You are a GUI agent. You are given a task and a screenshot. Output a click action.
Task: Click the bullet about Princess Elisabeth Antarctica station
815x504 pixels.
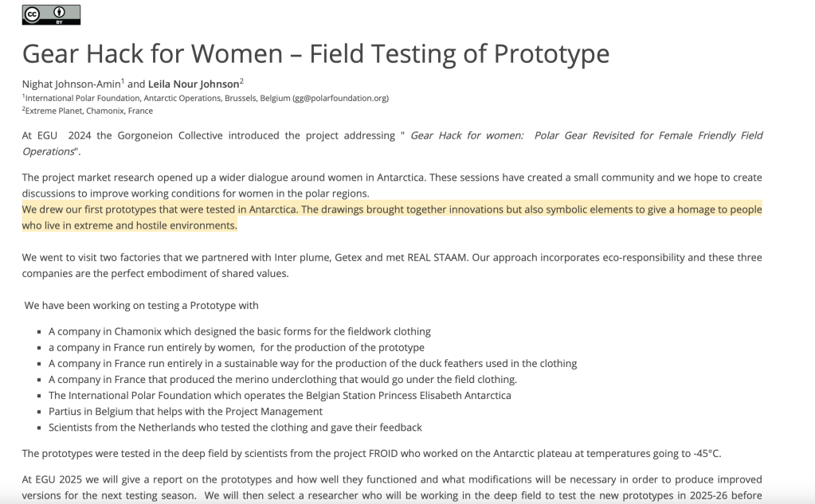[x=279, y=395]
